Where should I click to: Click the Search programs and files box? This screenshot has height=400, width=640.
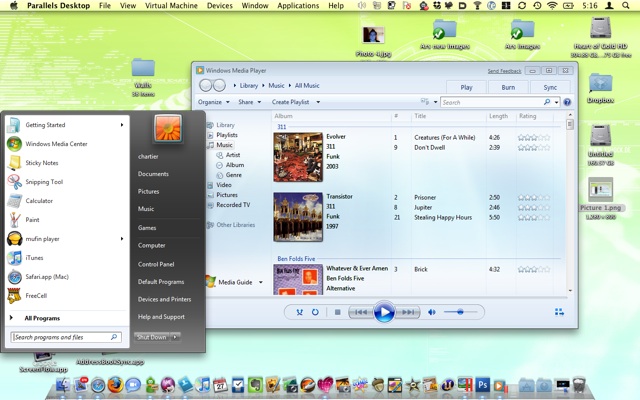[66, 337]
